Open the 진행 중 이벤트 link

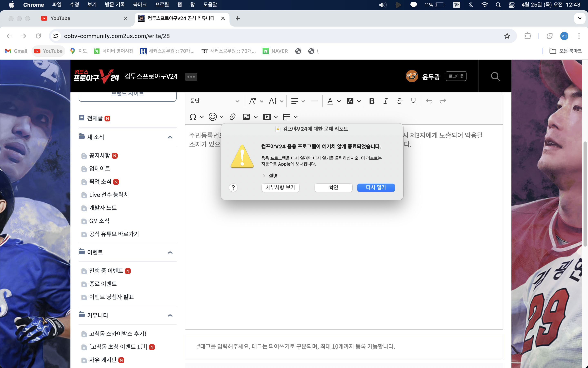(106, 271)
